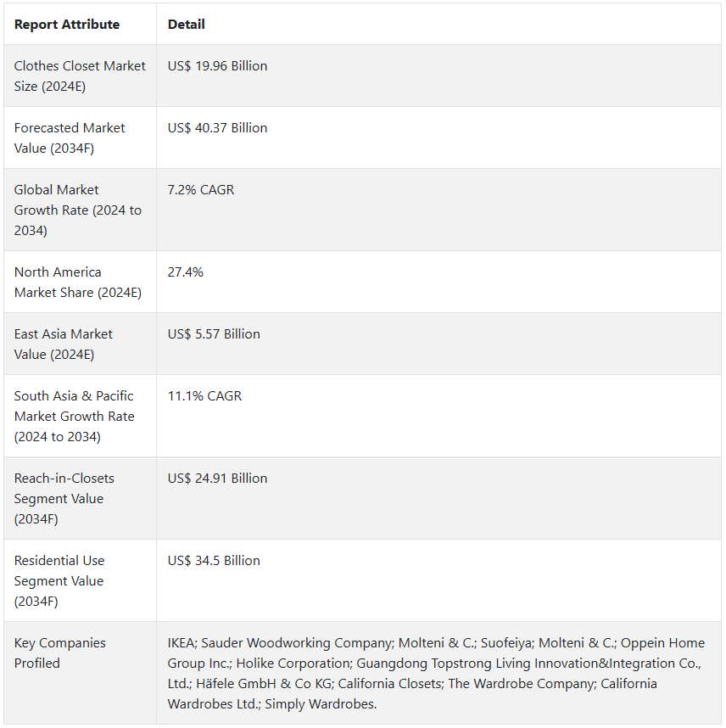Select 'South Asia & Pacific Market Growth Rate' cell
The height and width of the screenshot is (728, 726).
coord(74,416)
